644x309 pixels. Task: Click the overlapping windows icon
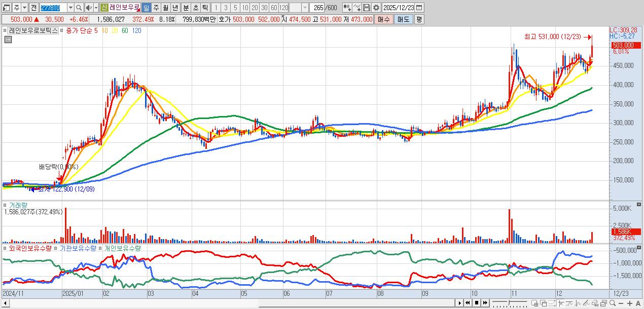pyautogui.click(x=544, y=303)
